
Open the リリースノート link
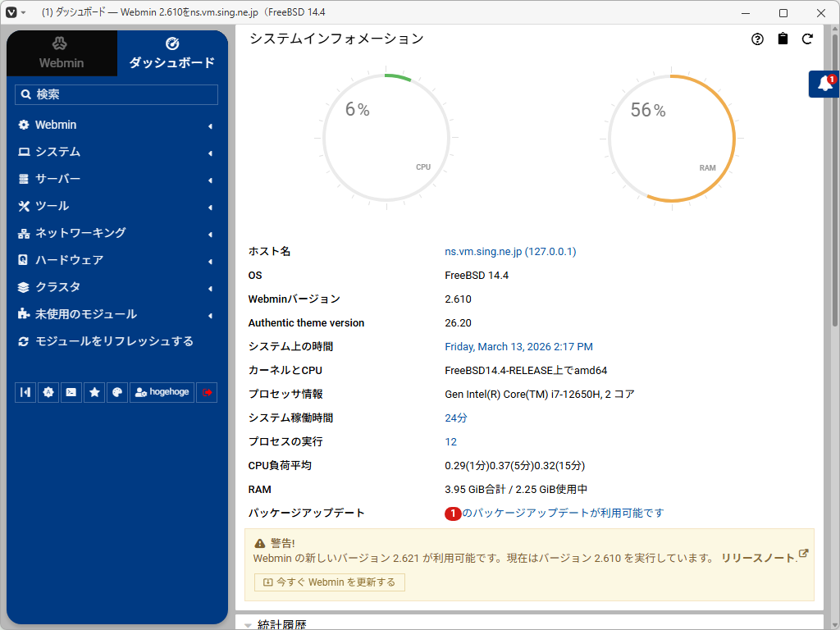759,558
